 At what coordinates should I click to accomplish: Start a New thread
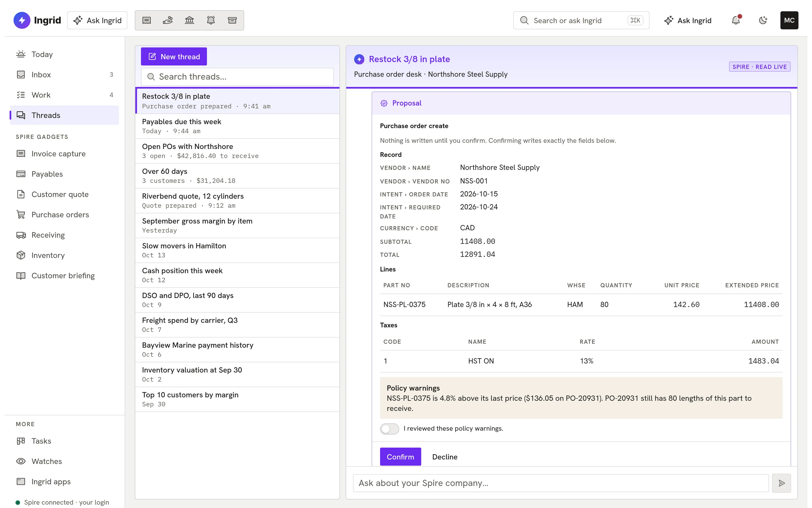pyautogui.click(x=174, y=56)
